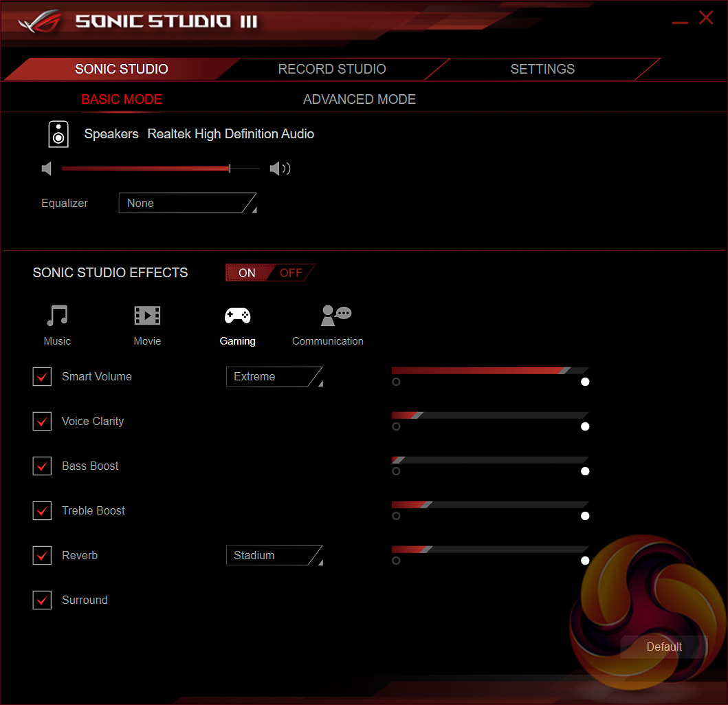Switch to the Record Studio tab

[x=332, y=69]
